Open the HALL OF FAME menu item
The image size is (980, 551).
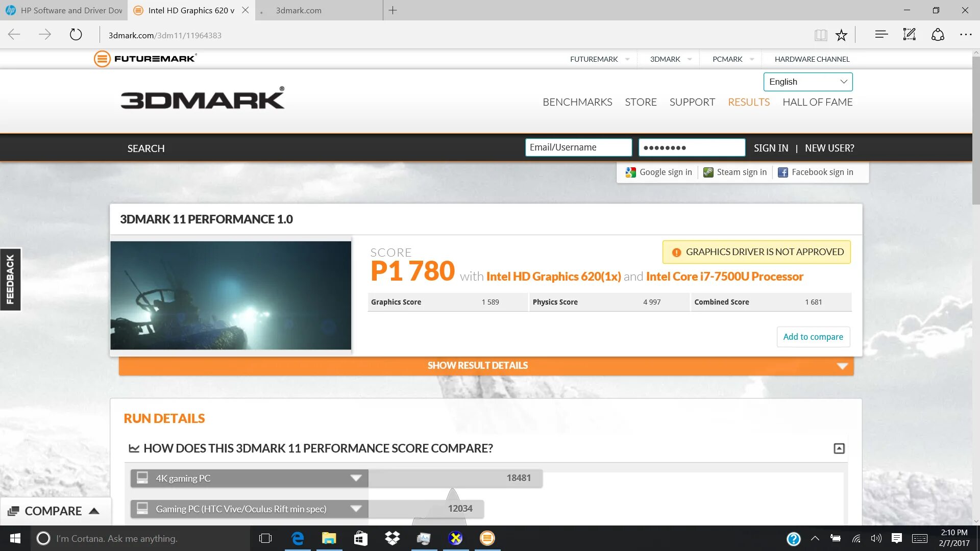pyautogui.click(x=817, y=102)
